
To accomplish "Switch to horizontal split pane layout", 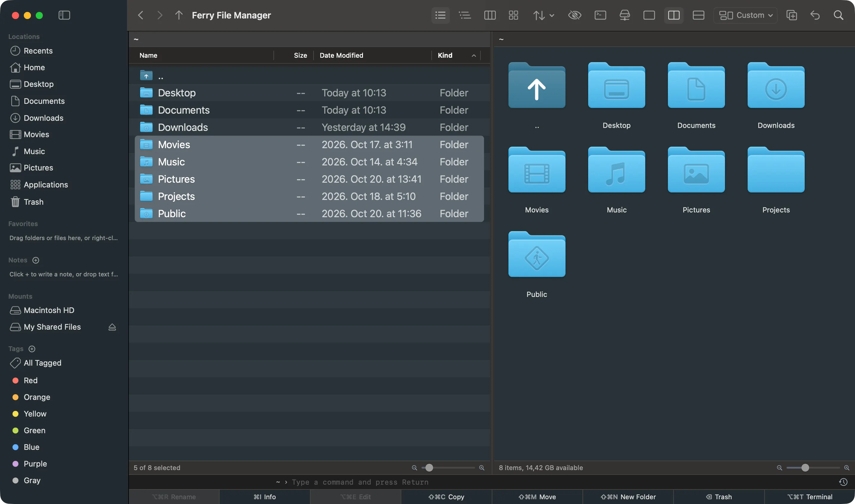I will click(x=699, y=15).
